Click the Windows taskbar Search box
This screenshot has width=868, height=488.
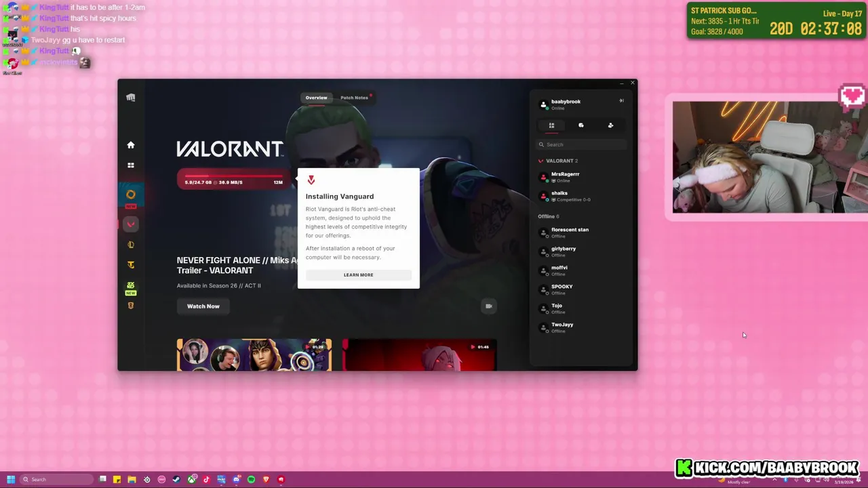coord(57,480)
